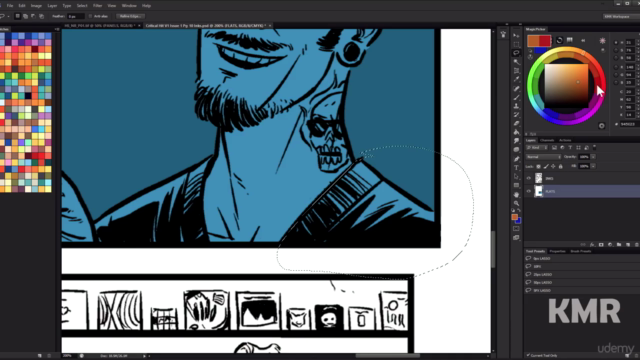Select the Crop tool
Viewport: 640px width, 360px height.
[516, 71]
